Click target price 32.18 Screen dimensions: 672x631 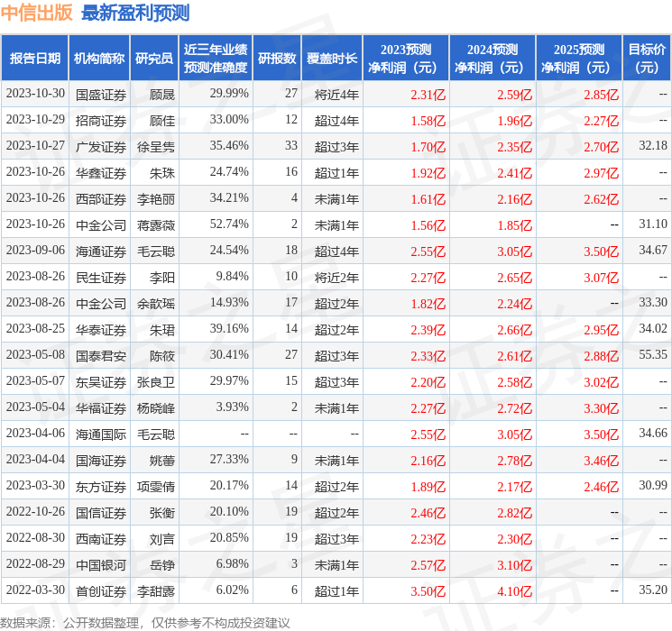[653, 146]
